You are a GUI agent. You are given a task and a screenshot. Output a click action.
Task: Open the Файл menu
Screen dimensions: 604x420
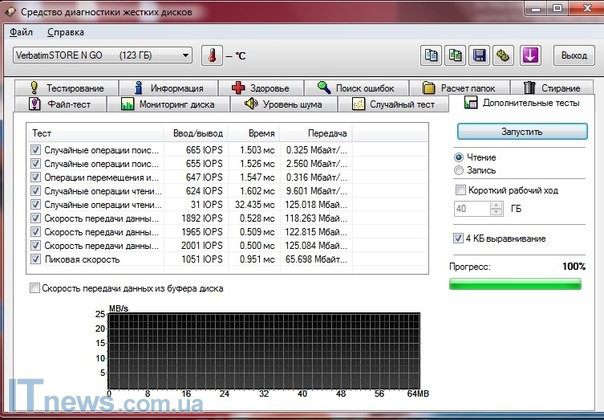[x=22, y=32]
